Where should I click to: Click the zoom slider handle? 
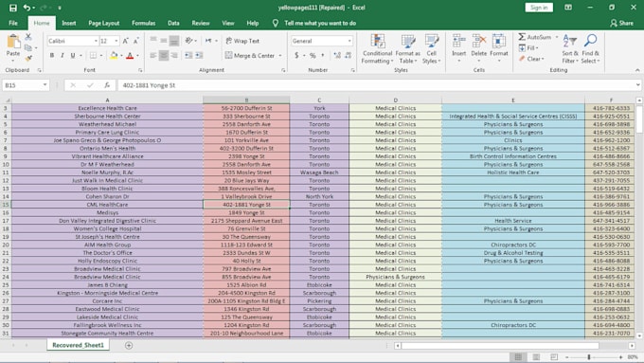[589, 357]
